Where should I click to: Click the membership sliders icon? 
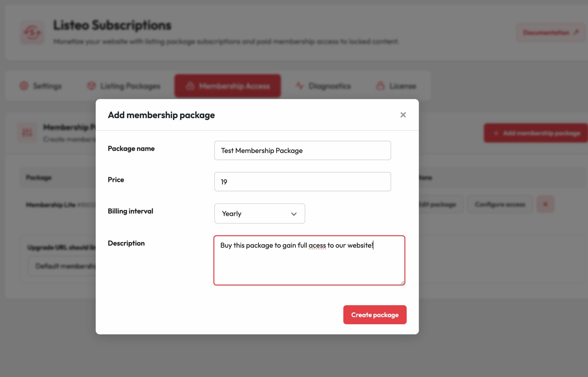pyautogui.click(x=27, y=133)
